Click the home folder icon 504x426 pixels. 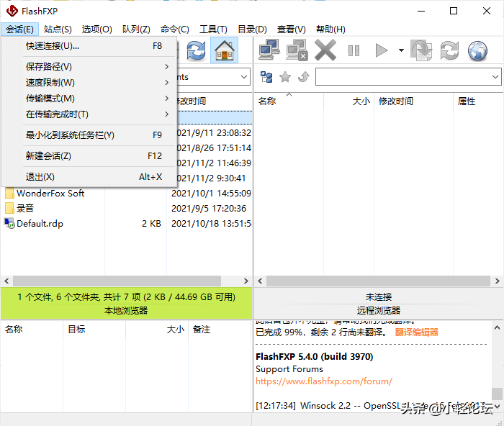coord(225,50)
